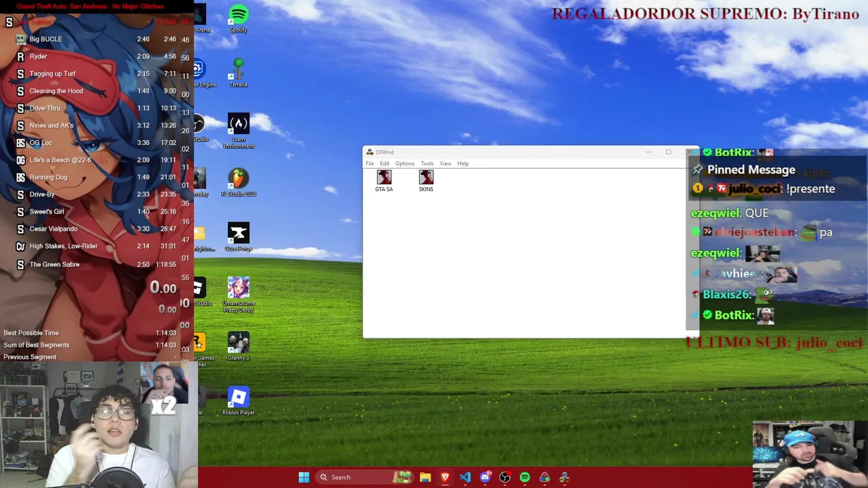Select the Cesar Vialpando split row
Screen dimensions: 868x488
[95, 229]
